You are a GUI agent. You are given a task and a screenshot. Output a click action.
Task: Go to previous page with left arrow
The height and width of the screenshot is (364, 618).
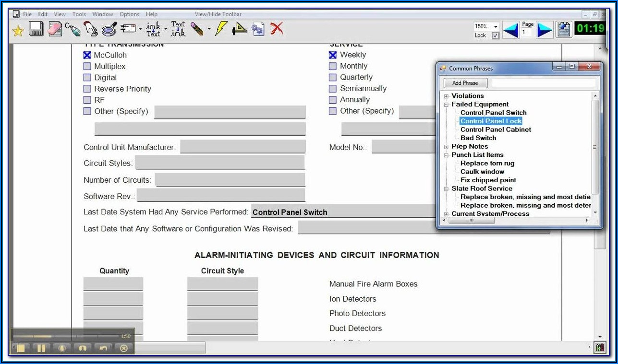click(510, 30)
